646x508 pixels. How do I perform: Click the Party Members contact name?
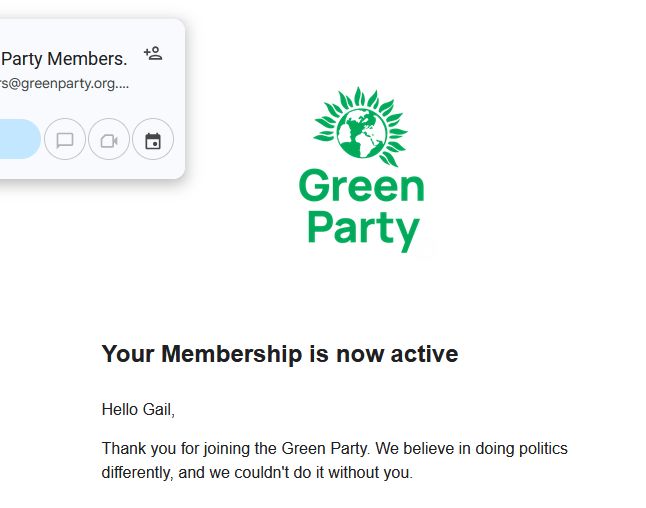click(x=64, y=59)
